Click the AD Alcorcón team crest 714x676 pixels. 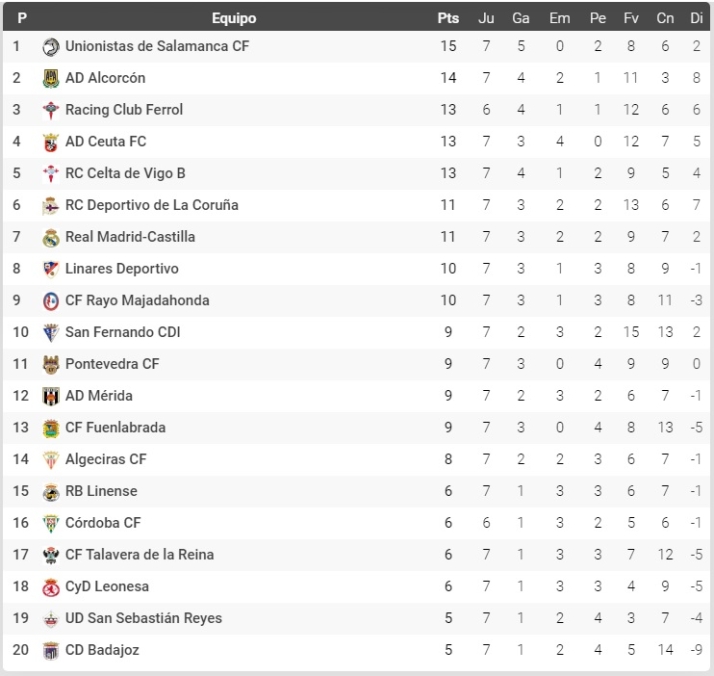[x=51, y=78]
